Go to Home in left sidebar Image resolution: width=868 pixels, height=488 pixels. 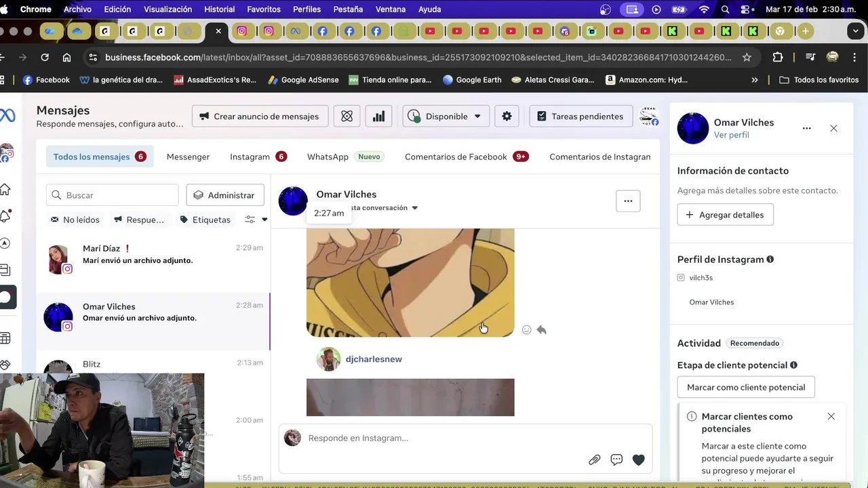pos(5,190)
